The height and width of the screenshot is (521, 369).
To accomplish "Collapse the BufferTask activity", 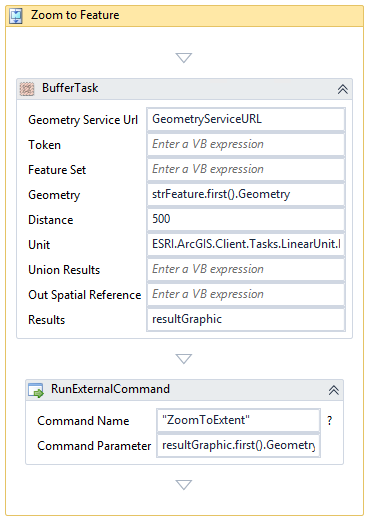I will pyautogui.click(x=343, y=89).
